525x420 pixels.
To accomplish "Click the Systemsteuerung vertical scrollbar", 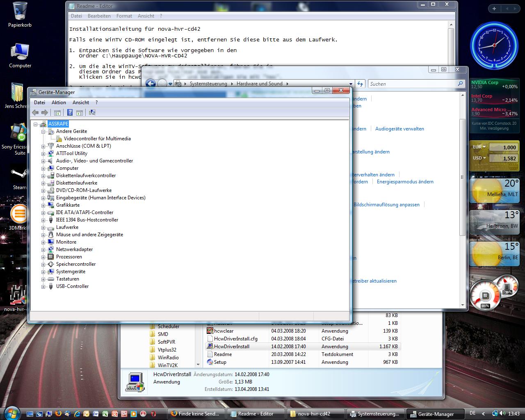I will (462, 177).
